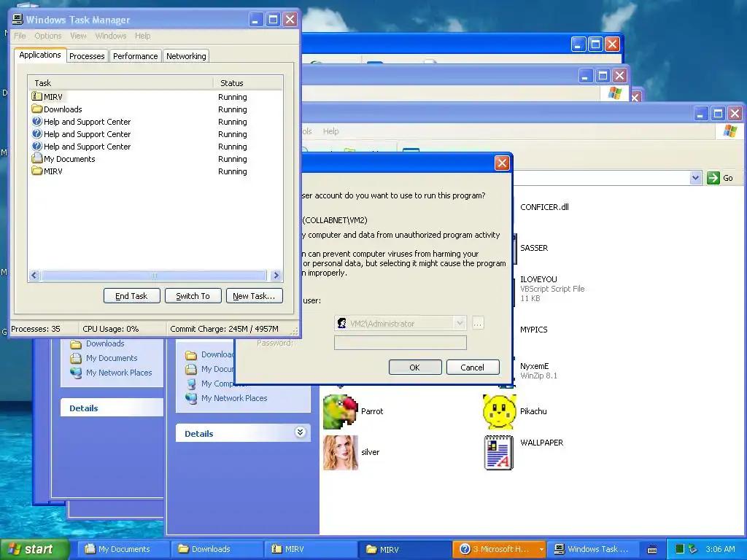
Task: Click Details header in back Explorer window
Action: point(84,408)
